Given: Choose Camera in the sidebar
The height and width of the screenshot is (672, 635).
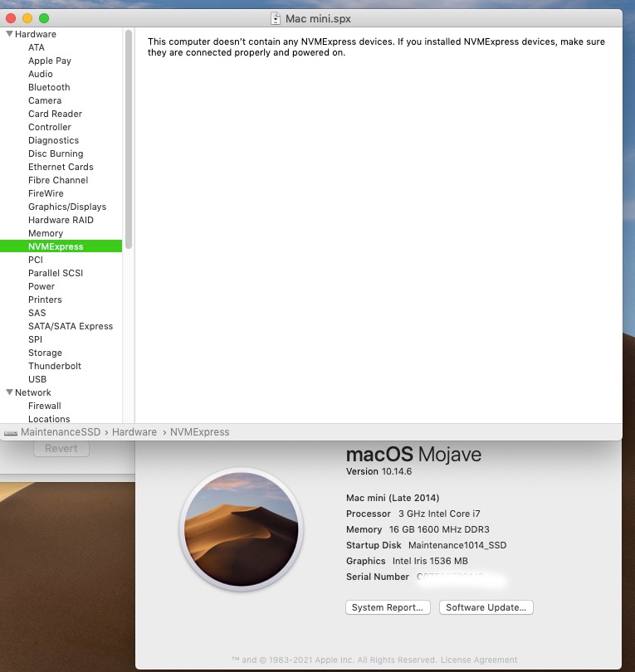Looking at the screenshot, I should click(45, 100).
